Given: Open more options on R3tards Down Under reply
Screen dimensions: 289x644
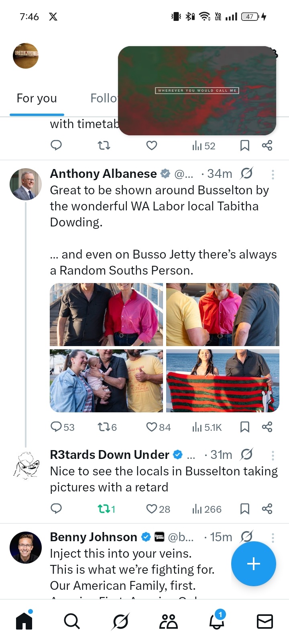Looking at the screenshot, I should click(273, 455).
